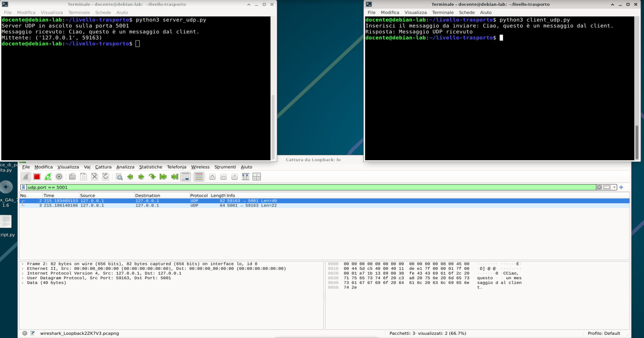Click right terminal vertical scrollbar

(637, 142)
